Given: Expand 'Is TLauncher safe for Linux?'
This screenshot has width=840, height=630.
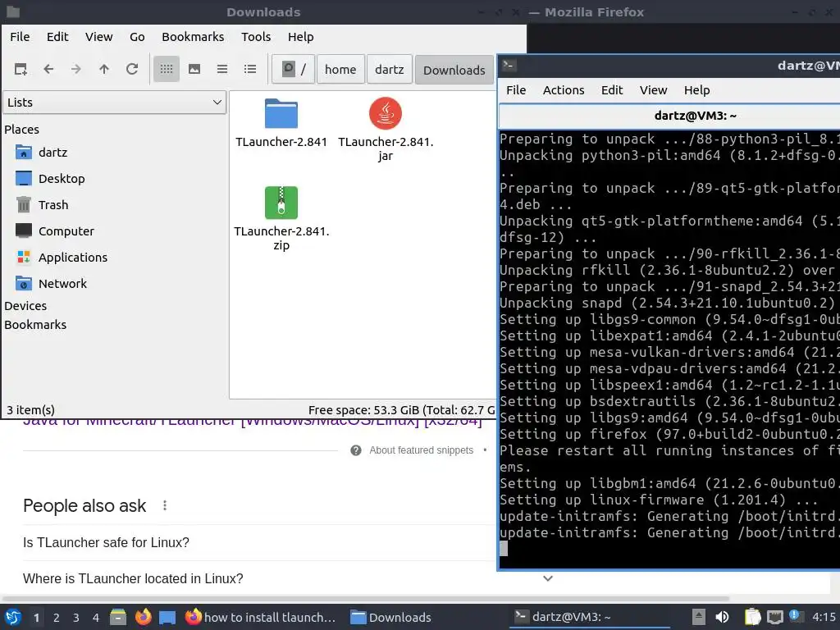Looking at the screenshot, I should [106, 543].
